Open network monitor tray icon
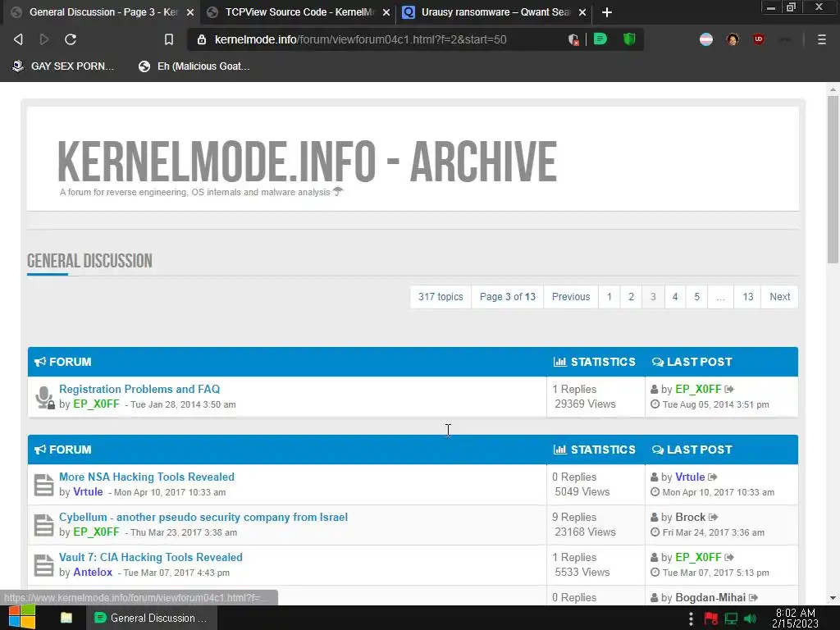This screenshot has width=840, height=630. [x=731, y=619]
